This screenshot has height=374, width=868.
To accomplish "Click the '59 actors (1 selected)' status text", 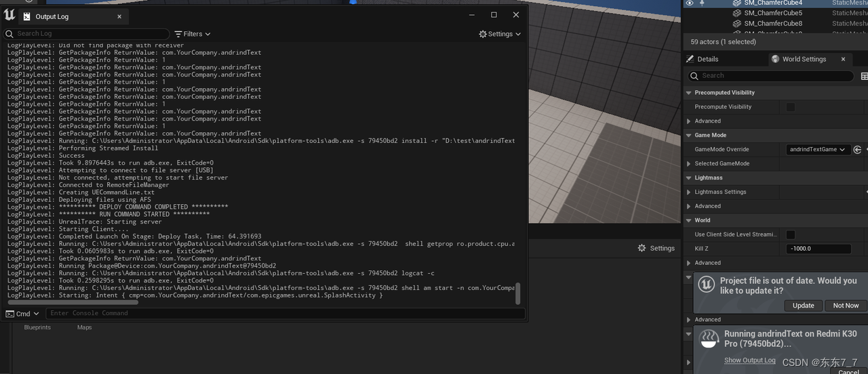I will (723, 42).
